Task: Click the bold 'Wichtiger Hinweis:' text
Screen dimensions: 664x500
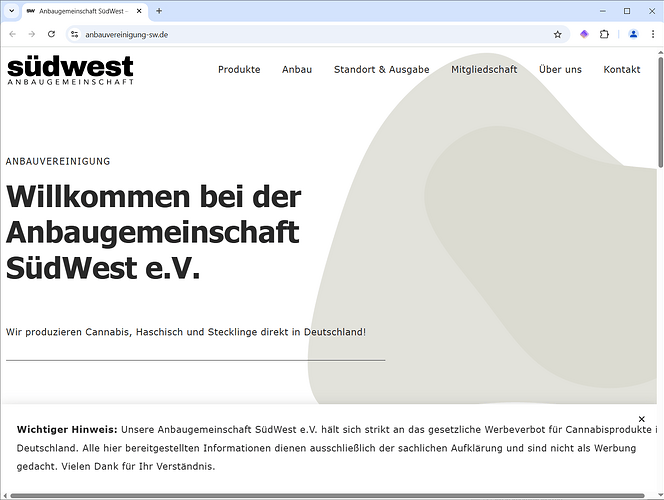Action: click(x=67, y=430)
